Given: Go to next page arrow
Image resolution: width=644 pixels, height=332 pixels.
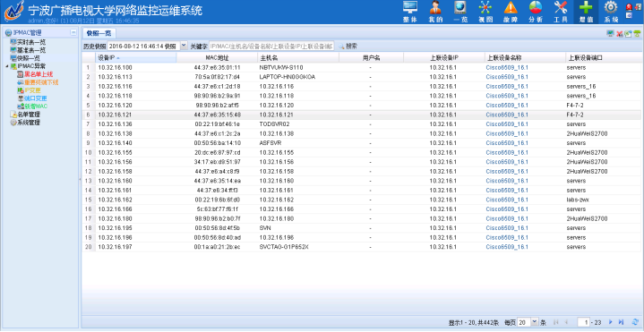Looking at the screenshot, I should (611, 322).
